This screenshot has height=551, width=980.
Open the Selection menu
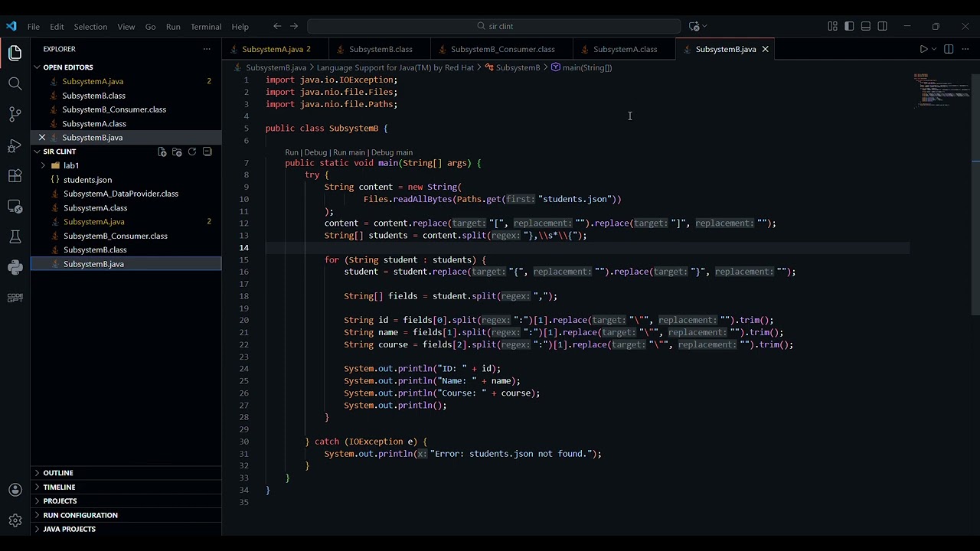coord(90,26)
